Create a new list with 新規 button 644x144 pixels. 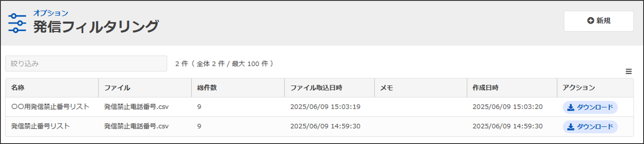tap(599, 21)
